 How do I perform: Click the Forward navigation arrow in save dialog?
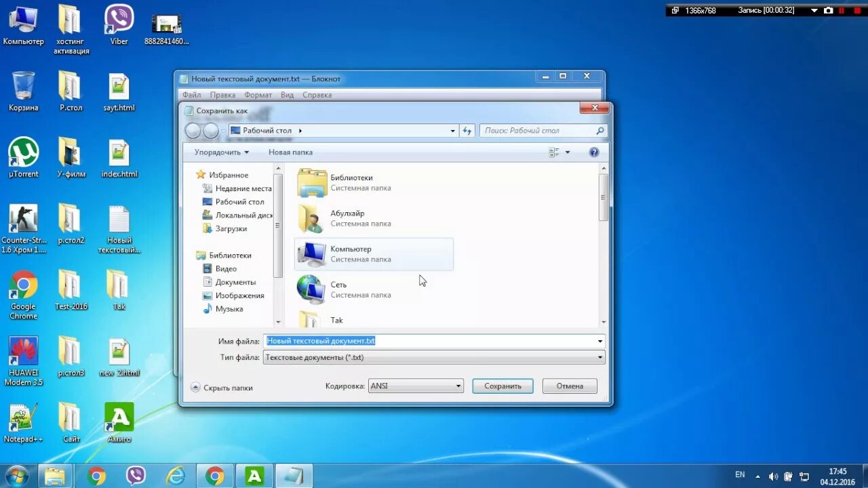[211, 131]
